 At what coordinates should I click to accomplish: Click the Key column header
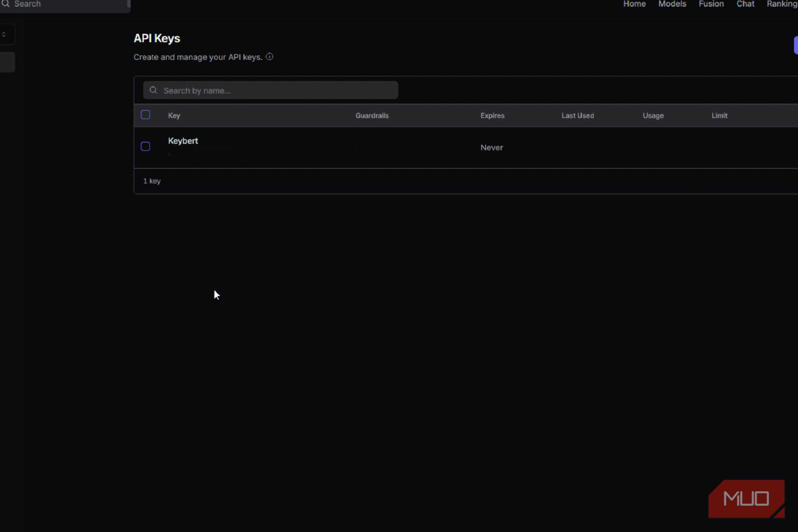[x=174, y=116]
